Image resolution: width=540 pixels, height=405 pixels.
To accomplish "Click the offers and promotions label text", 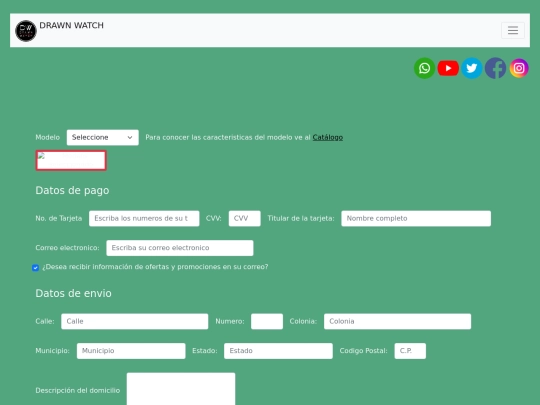I will click(x=155, y=267).
